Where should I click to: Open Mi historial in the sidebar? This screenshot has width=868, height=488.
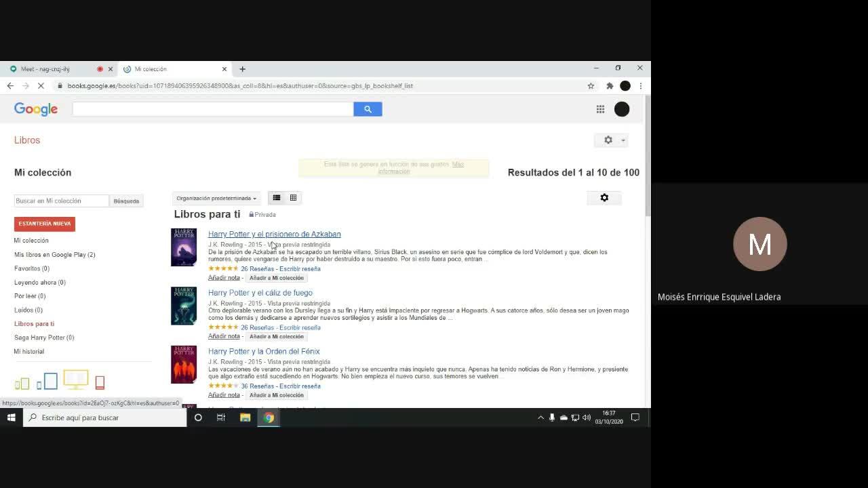coord(29,352)
